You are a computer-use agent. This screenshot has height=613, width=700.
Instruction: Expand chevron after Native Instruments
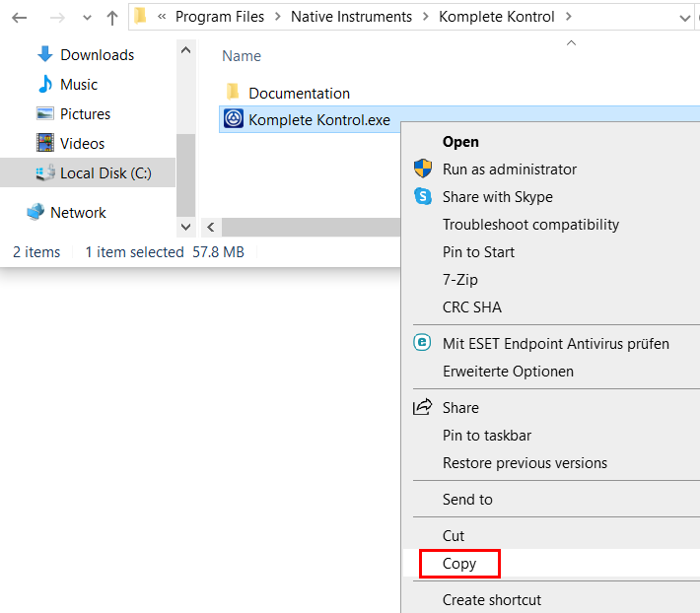tap(426, 17)
